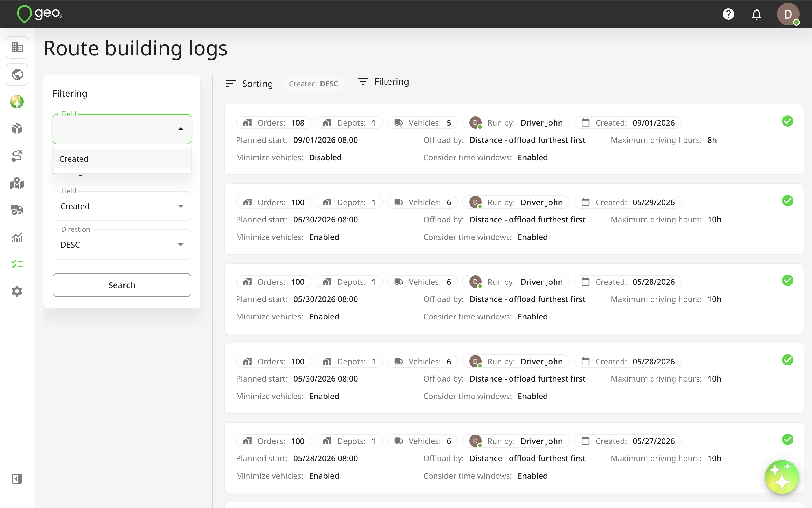Open the user avatar D menu

[x=788, y=14]
